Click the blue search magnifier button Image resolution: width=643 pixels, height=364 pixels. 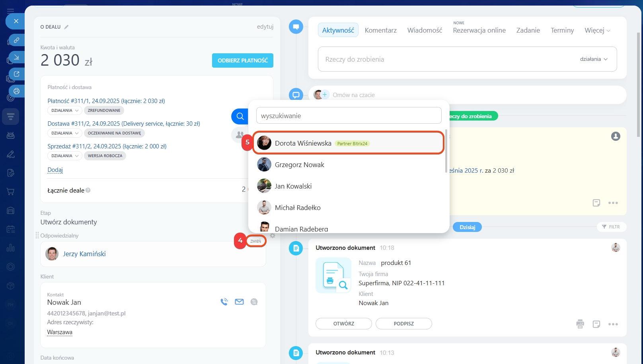pos(240,116)
